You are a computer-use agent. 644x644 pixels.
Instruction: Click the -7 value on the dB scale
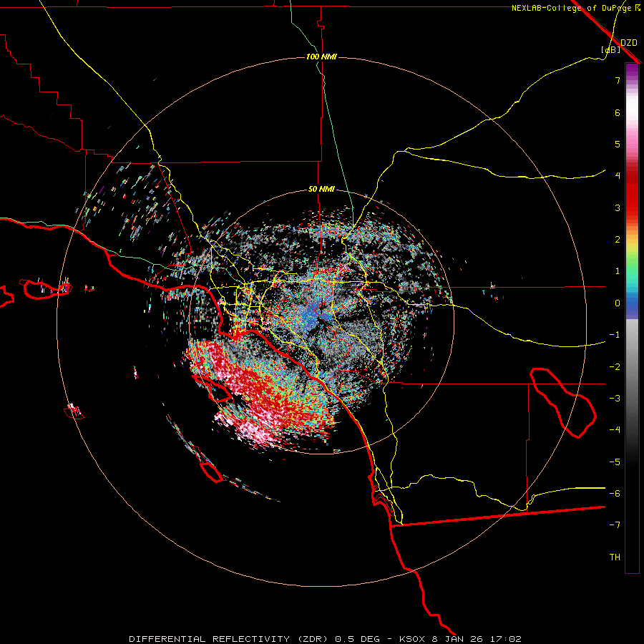[615, 525]
